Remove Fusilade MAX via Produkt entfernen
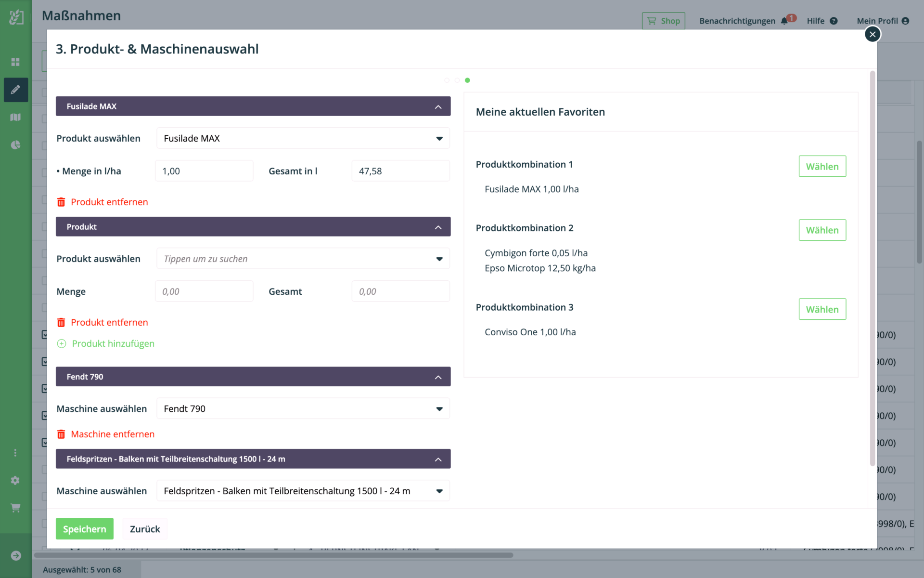This screenshot has width=924, height=578. click(x=109, y=202)
